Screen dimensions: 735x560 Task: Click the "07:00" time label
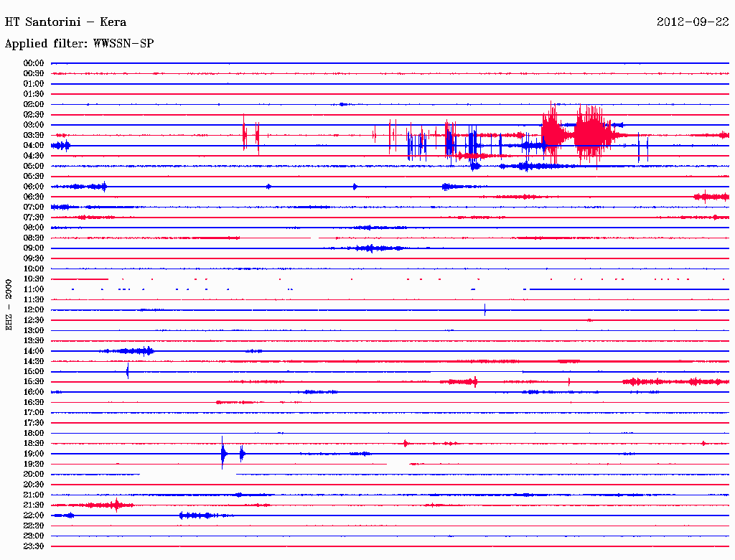point(34,207)
